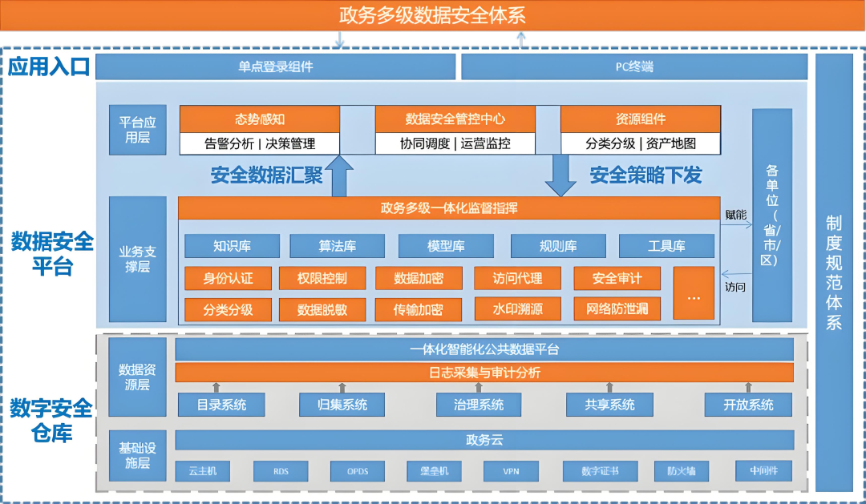Click 分类分级 under 资源组件
This screenshot has width=866, height=504.
(x=610, y=143)
